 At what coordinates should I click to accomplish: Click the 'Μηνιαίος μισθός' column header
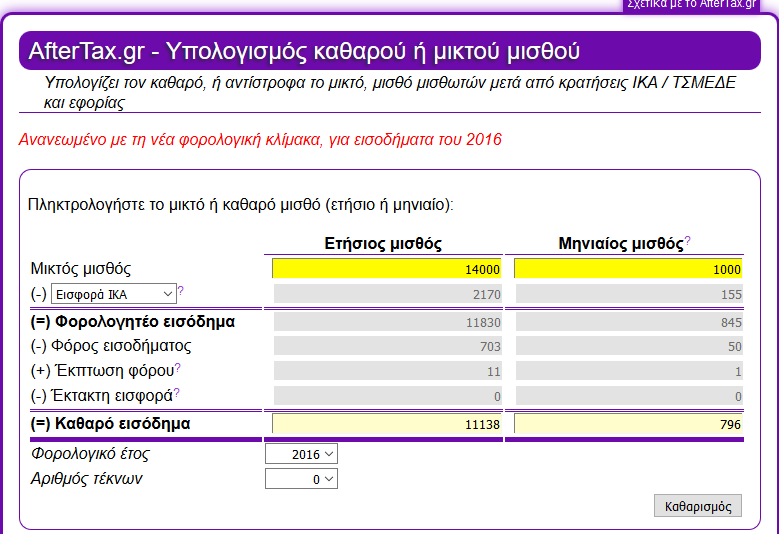[x=621, y=243]
